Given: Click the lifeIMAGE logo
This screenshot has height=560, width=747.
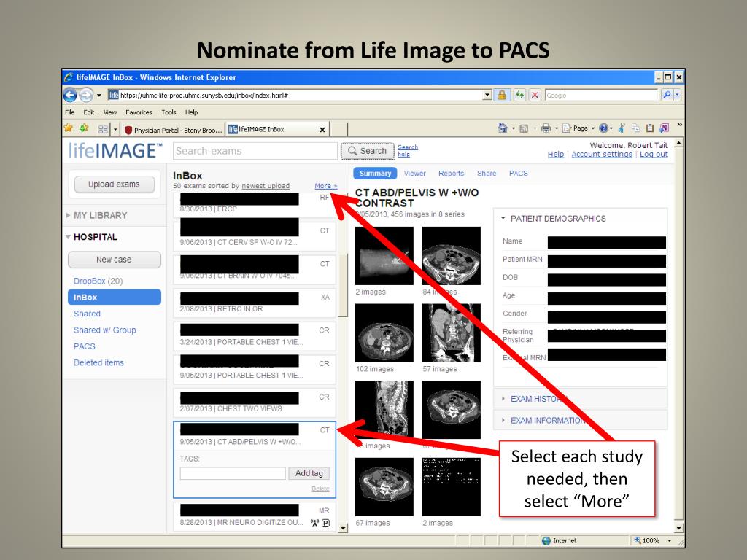Looking at the screenshot, I should (x=115, y=150).
